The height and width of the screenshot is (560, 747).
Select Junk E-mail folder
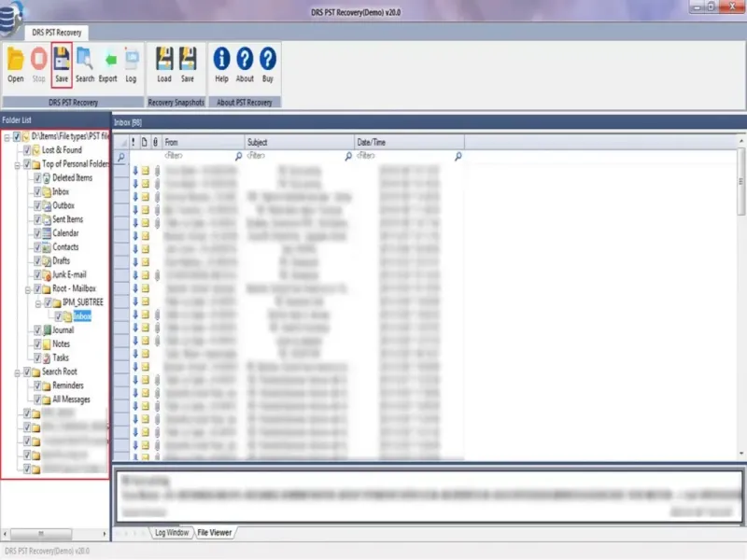(x=69, y=274)
